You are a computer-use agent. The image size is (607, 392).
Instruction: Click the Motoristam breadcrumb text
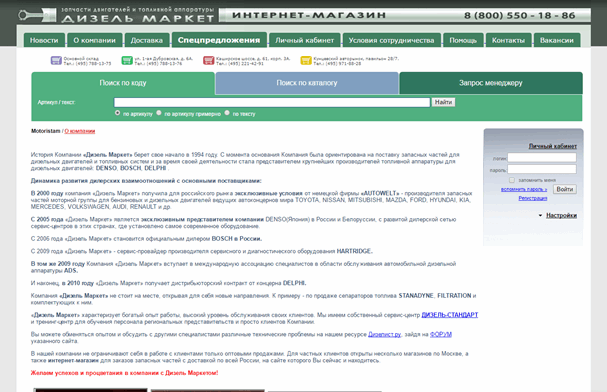point(46,131)
